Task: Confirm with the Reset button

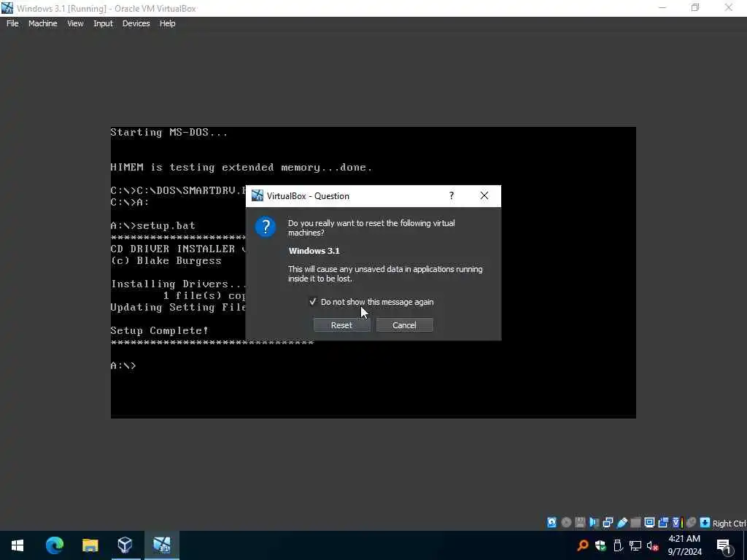Action: (341, 325)
